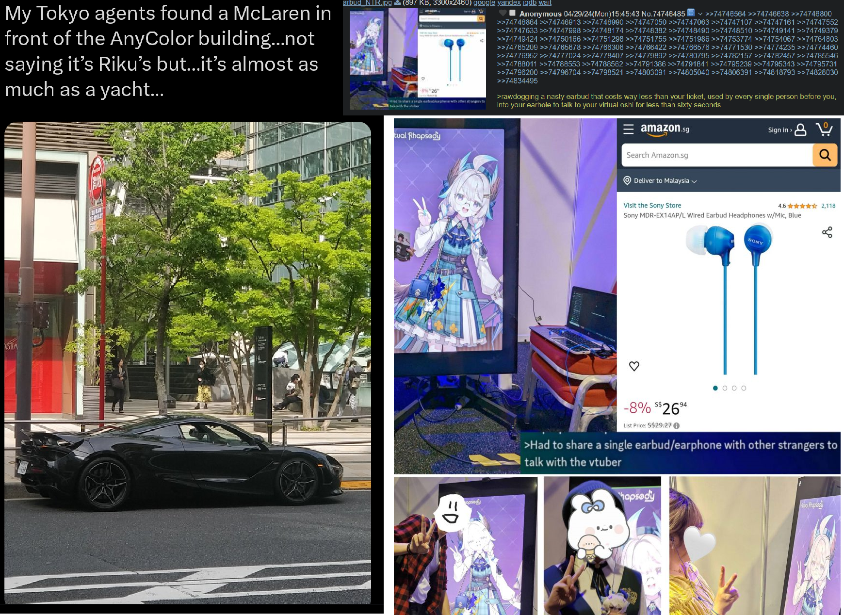Click the 4.6 rating number
Image resolution: width=844 pixels, height=616 pixels.
click(782, 206)
